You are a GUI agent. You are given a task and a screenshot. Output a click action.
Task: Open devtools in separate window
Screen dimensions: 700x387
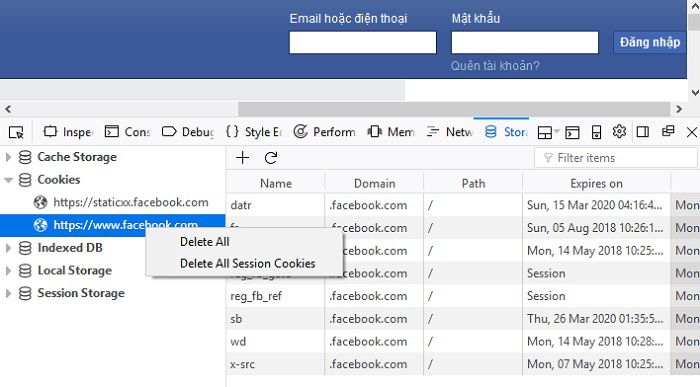(x=668, y=131)
